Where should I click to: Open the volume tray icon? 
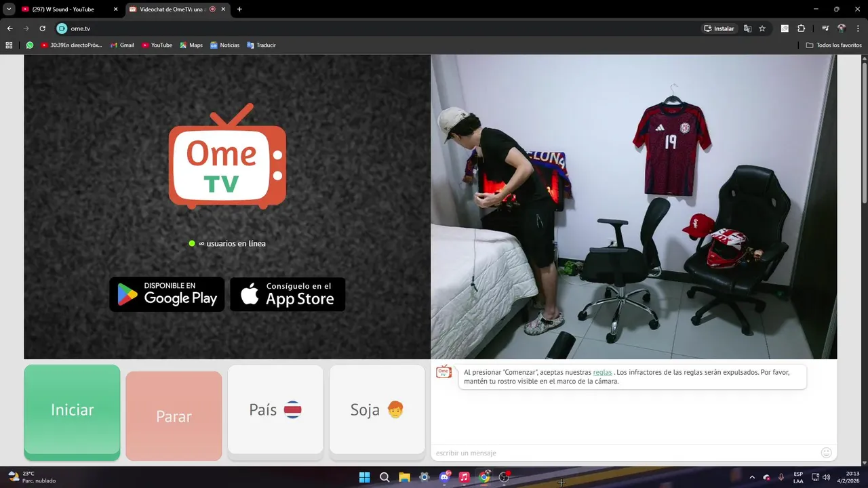(827, 477)
